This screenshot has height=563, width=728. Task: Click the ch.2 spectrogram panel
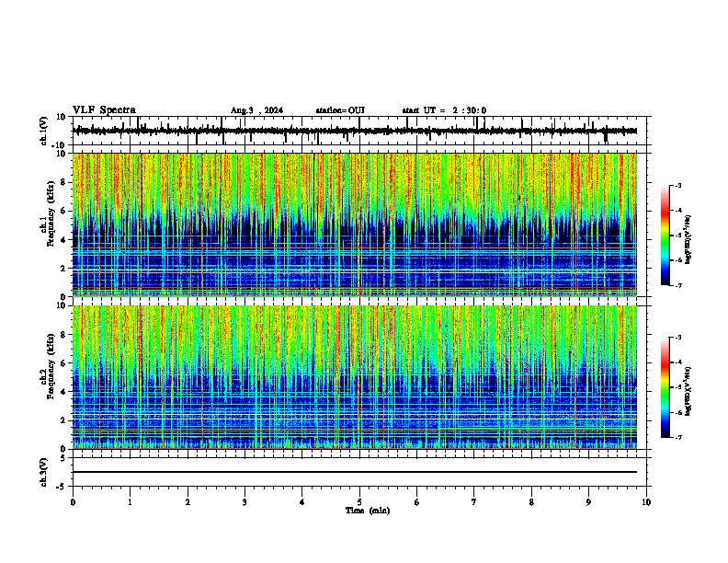(355, 377)
